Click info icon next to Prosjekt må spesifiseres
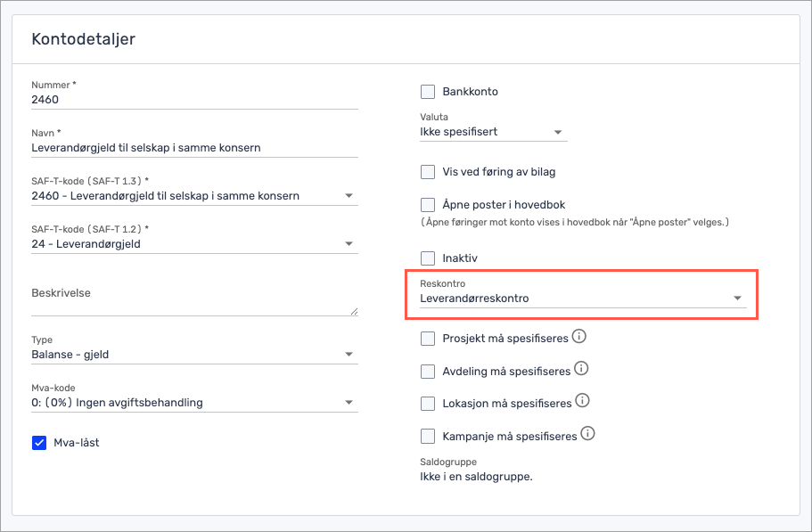This screenshot has height=532, width=812. (x=578, y=337)
